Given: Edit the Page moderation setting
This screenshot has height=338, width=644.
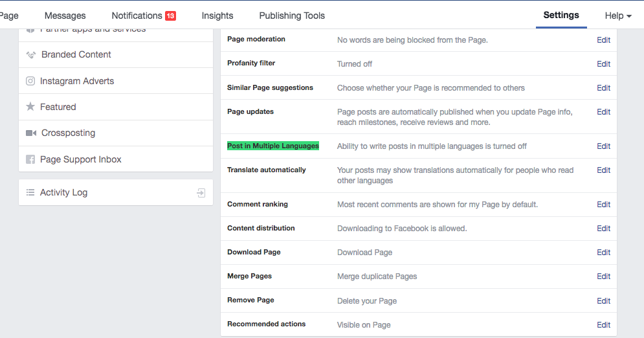Looking at the screenshot, I should [603, 40].
